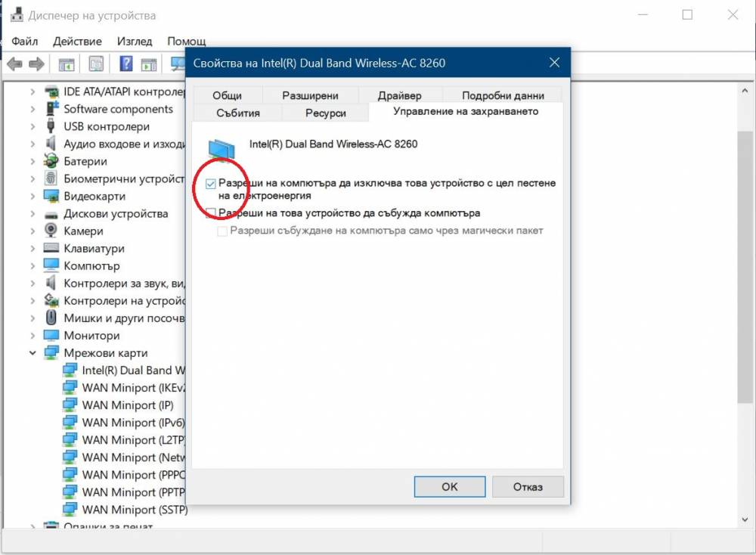
Task: Select the Батерии icon
Action: [51, 161]
